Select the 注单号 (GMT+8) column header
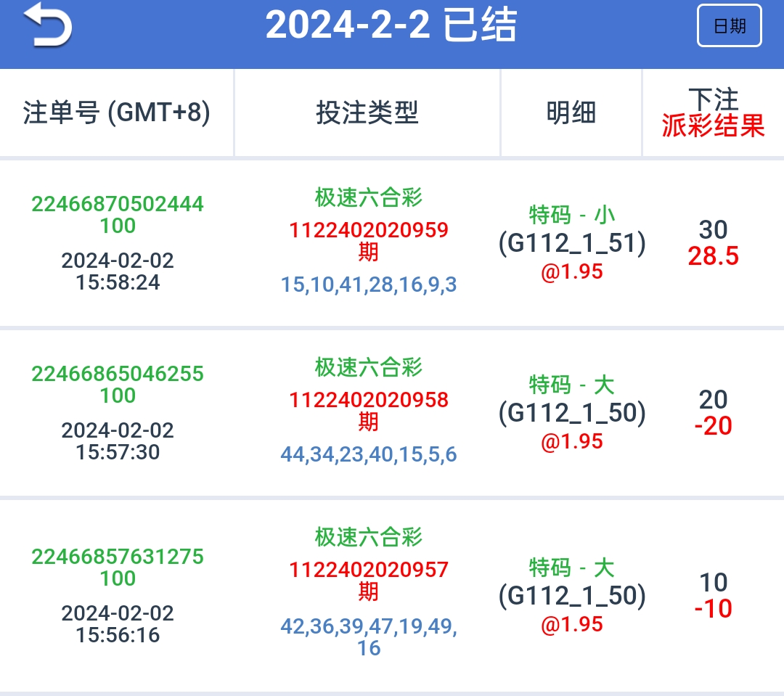This screenshot has height=696, width=784. click(117, 113)
